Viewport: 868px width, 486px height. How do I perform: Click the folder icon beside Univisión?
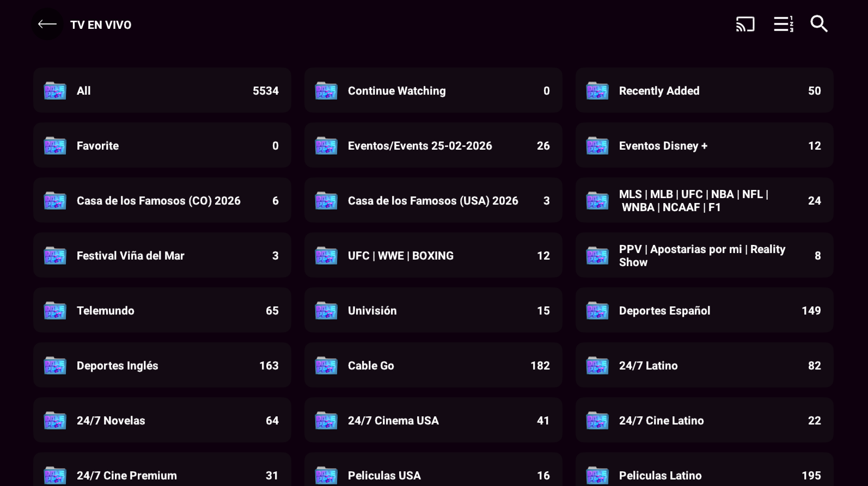pyautogui.click(x=326, y=311)
